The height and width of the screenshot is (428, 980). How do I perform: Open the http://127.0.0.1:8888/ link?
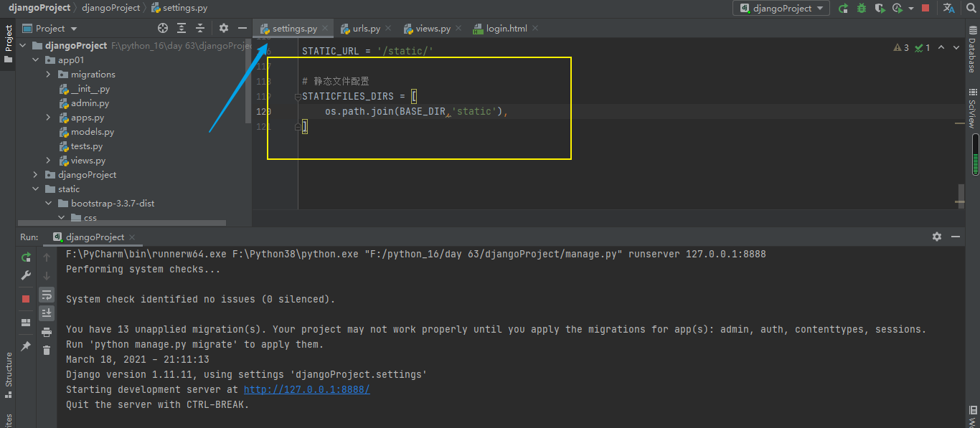coord(307,389)
